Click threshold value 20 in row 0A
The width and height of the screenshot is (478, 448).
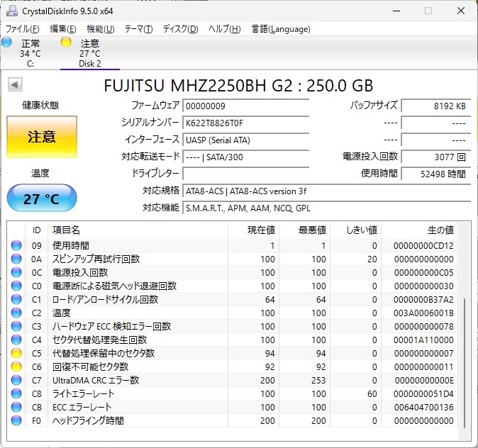click(372, 259)
